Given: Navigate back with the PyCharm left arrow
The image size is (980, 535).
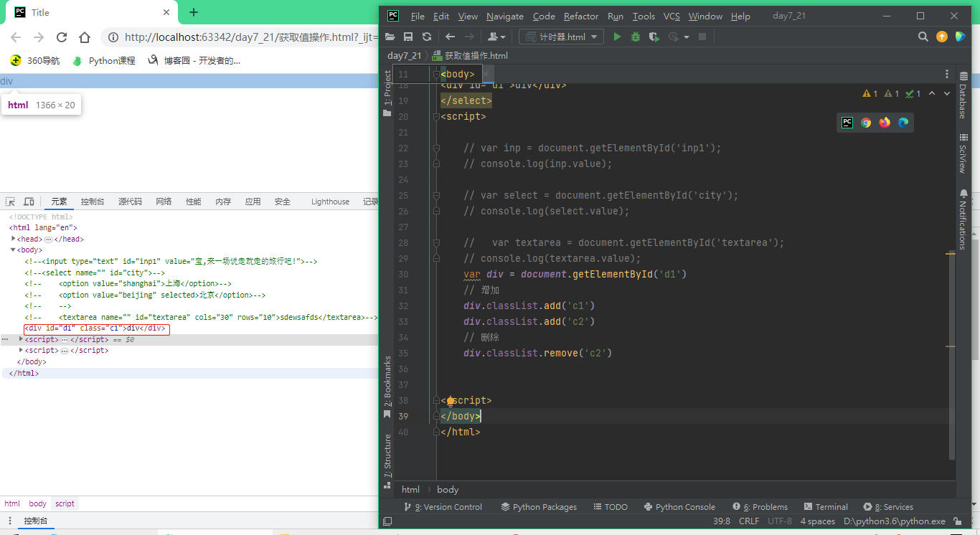Looking at the screenshot, I should [x=450, y=37].
